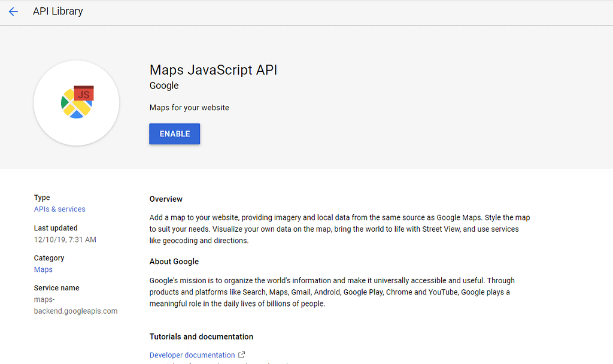
Task: Click the Maps JavaScript API logo
Action: pyautogui.click(x=77, y=102)
